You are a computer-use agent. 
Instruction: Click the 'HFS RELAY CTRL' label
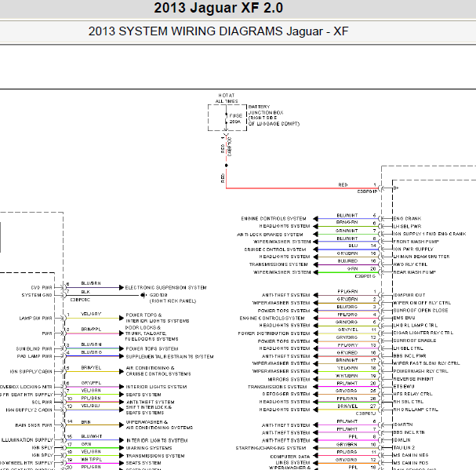click(412, 394)
